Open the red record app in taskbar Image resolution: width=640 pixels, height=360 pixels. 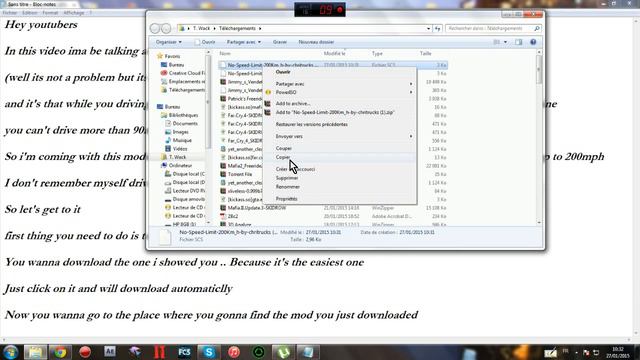[85, 352]
